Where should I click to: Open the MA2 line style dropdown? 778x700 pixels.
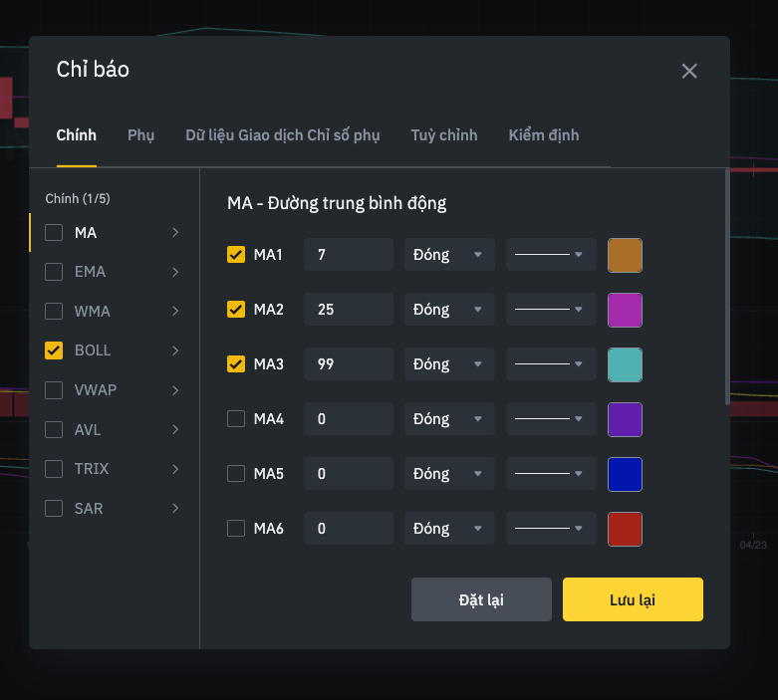click(x=551, y=309)
